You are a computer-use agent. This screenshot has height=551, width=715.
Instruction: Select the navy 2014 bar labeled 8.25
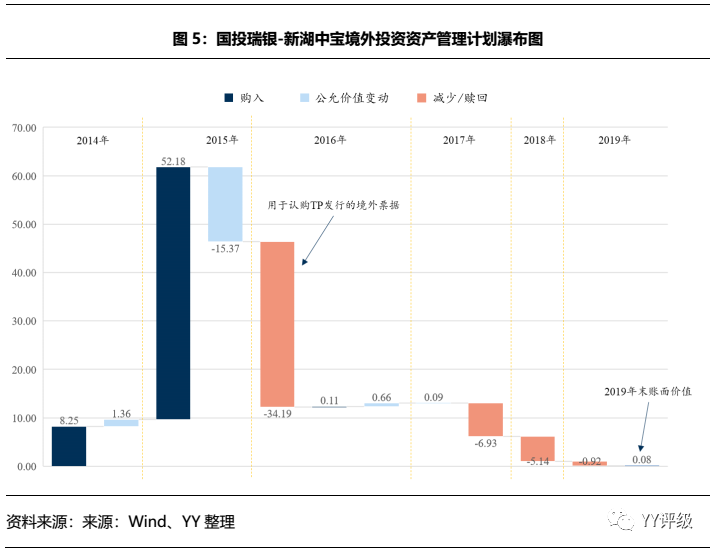click(x=69, y=446)
